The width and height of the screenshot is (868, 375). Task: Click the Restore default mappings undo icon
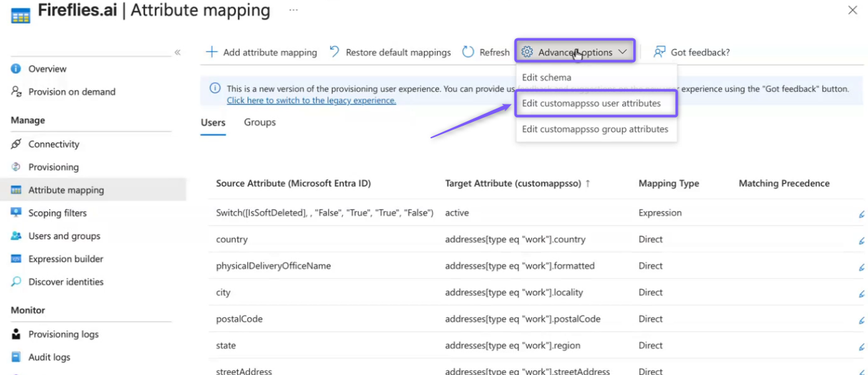point(334,52)
